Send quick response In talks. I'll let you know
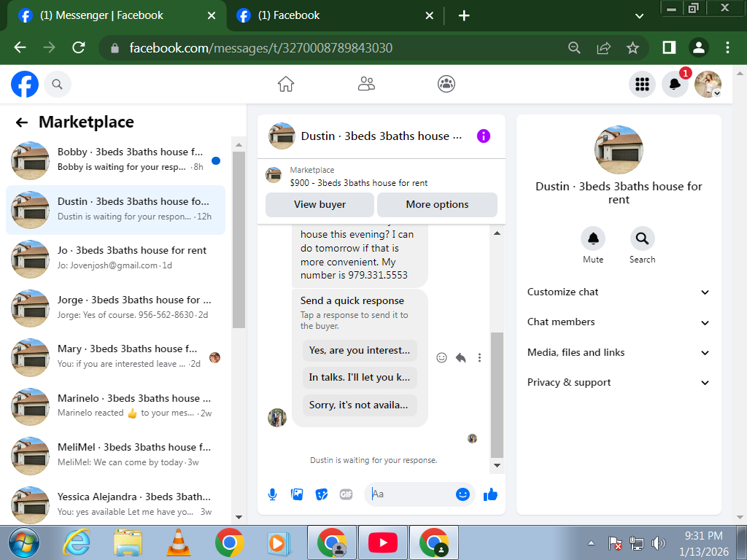The width and height of the screenshot is (747, 560). (x=360, y=378)
